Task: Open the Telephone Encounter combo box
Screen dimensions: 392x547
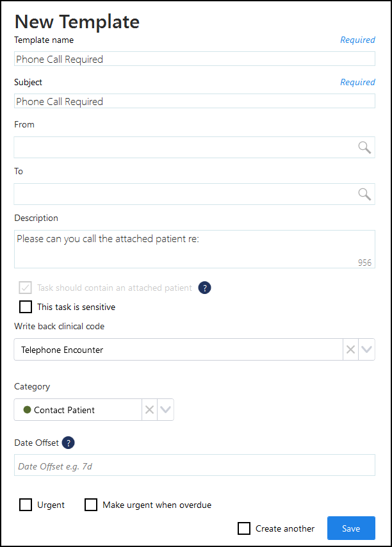Action: [x=178, y=349]
